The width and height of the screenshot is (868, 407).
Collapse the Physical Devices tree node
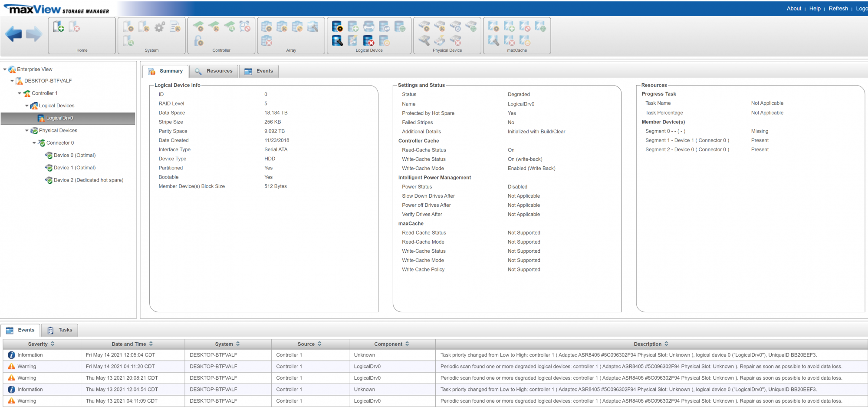[x=27, y=131]
